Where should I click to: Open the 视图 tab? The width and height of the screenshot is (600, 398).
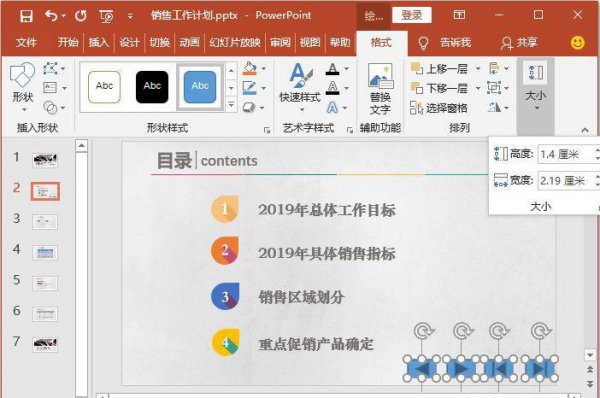310,42
